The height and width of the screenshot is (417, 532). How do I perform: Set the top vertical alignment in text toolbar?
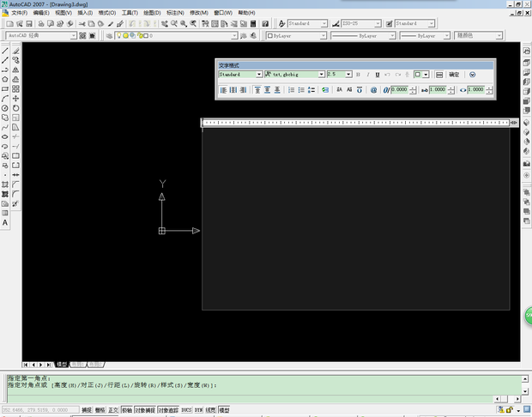(x=257, y=90)
